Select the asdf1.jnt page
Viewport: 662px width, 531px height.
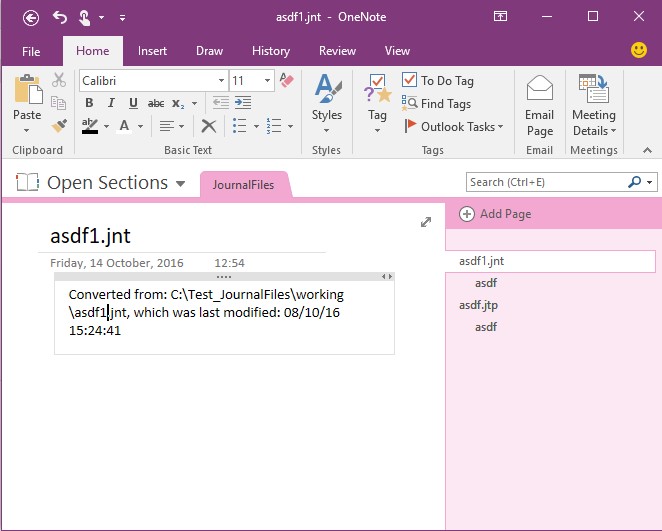[x=550, y=261]
